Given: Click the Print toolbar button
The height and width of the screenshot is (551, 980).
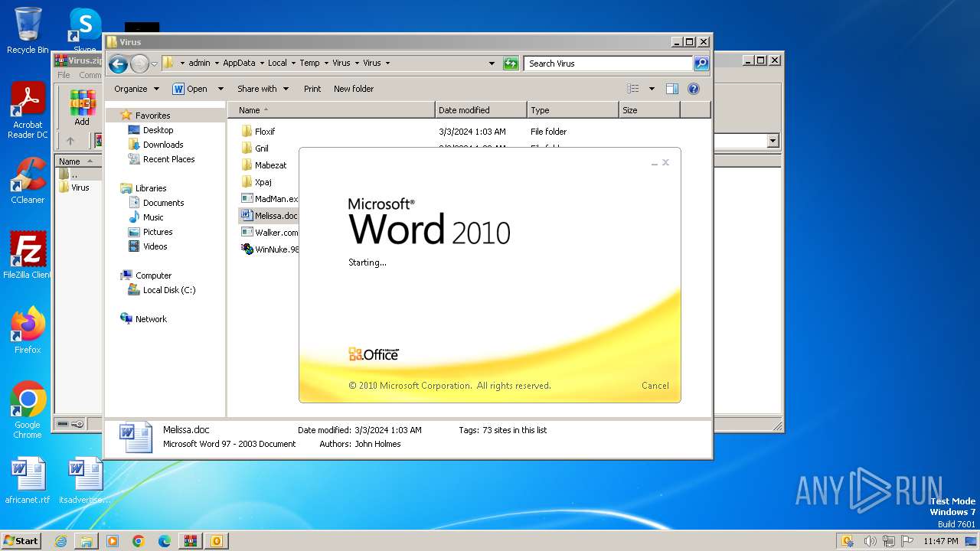Looking at the screenshot, I should 312,89.
